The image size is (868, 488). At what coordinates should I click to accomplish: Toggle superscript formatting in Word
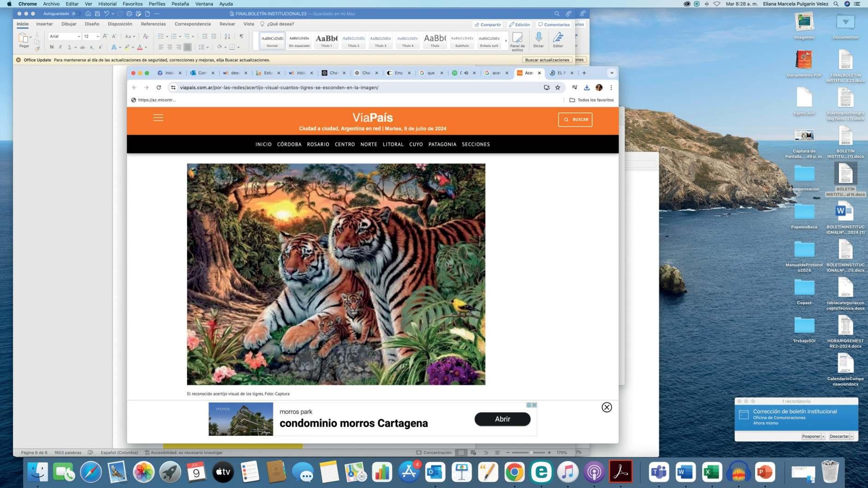[100, 47]
